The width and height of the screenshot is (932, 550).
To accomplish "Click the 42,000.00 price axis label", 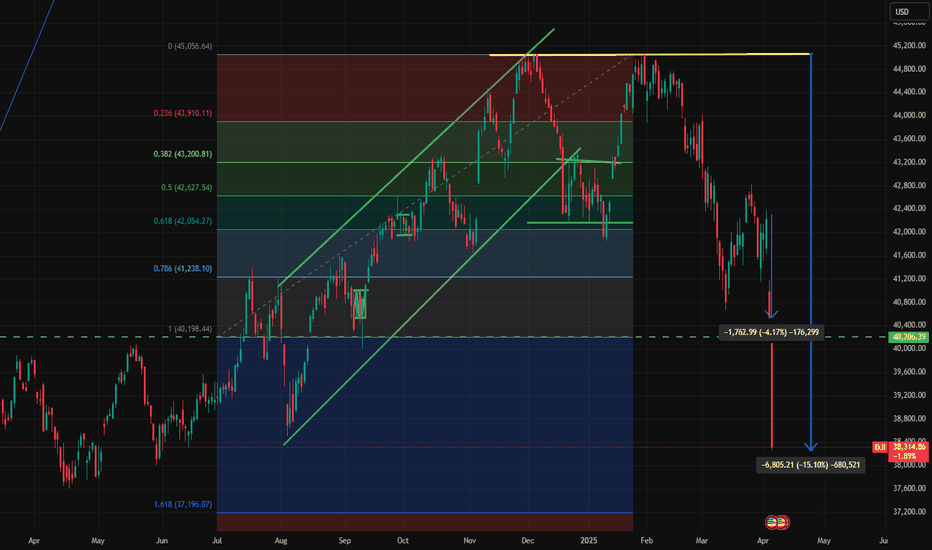I will point(909,232).
